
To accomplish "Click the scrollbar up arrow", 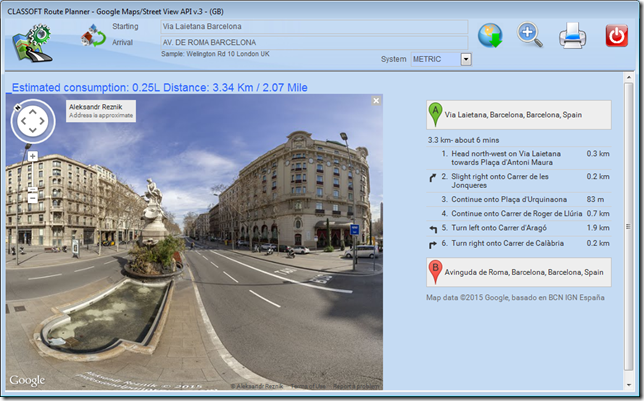I will click(628, 77).
